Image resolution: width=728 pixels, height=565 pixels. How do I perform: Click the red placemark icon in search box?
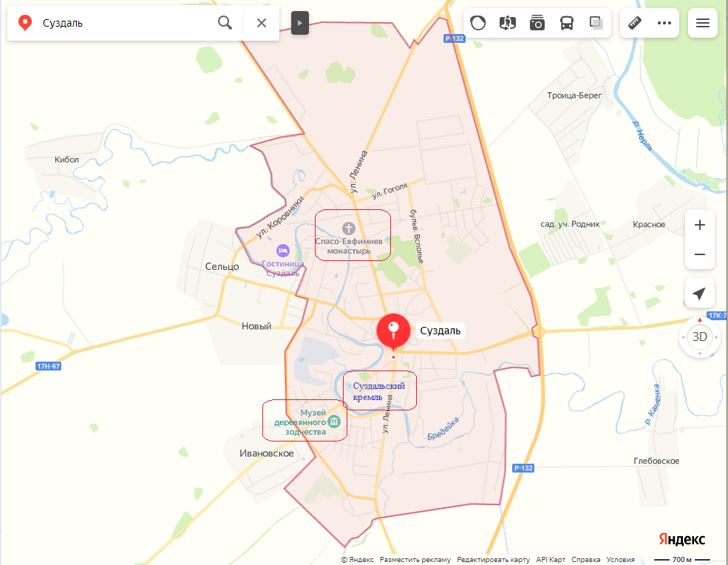coord(25,23)
